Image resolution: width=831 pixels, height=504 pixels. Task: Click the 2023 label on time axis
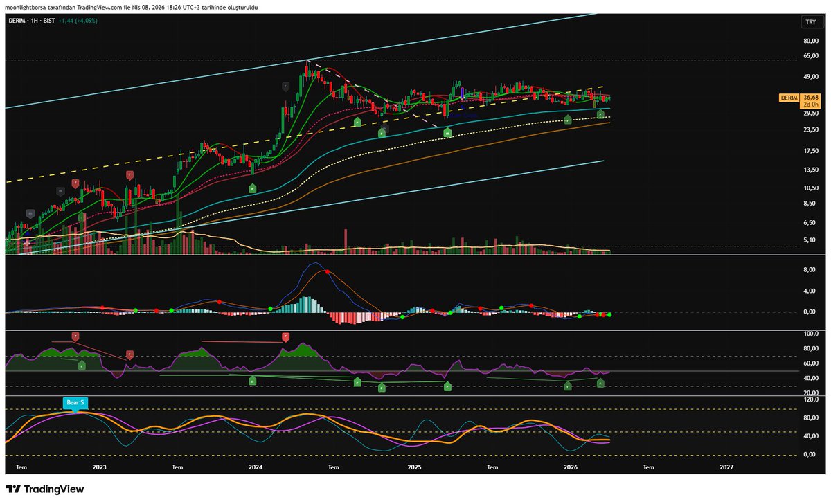99,467
